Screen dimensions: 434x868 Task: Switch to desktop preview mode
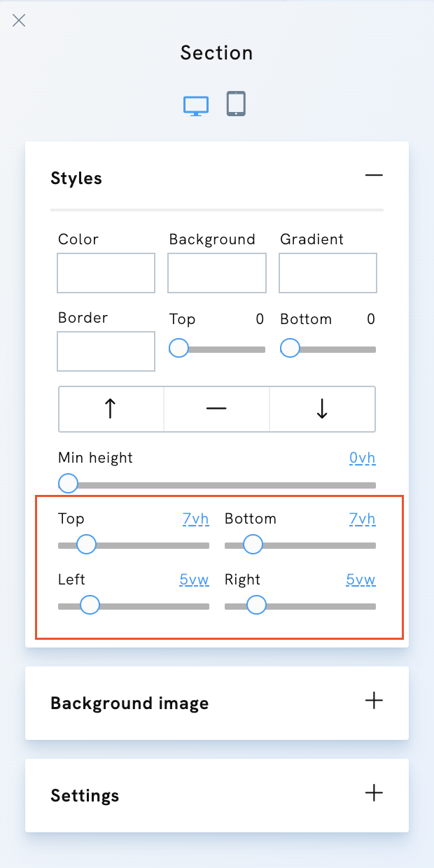tap(196, 104)
